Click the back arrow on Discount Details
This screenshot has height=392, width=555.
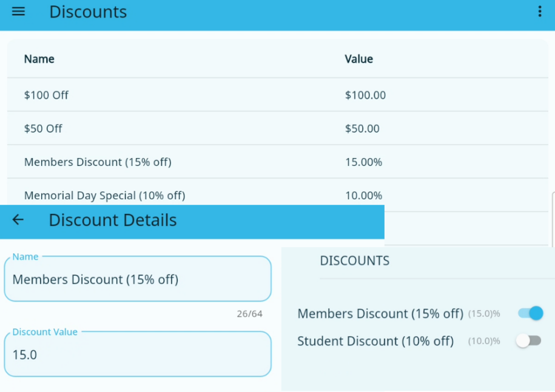(17, 220)
